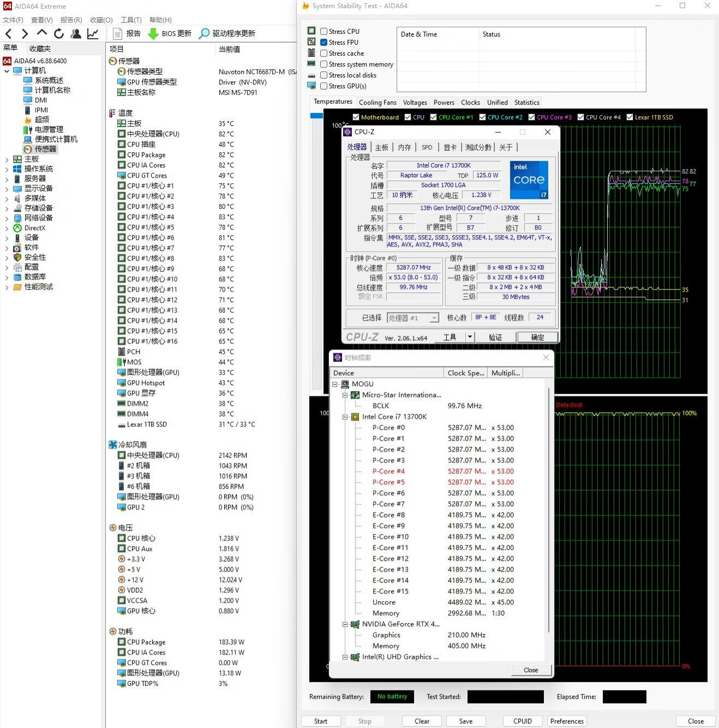
Task: Click the 操作系统 Windows icon in tree
Action: 17,169
